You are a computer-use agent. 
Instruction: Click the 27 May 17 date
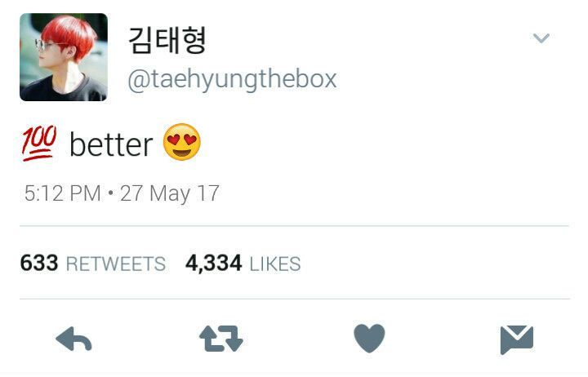point(170,193)
